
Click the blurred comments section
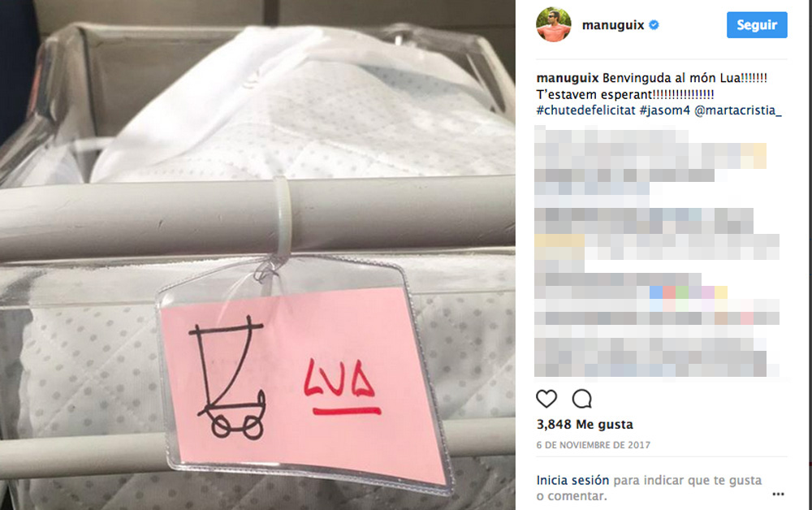coord(657,251)
